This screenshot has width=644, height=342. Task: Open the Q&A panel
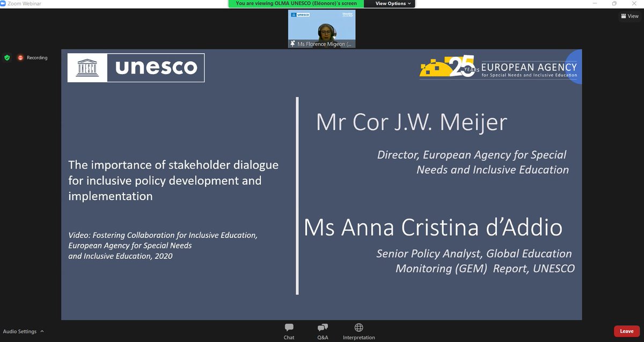[x=323, y=331]
